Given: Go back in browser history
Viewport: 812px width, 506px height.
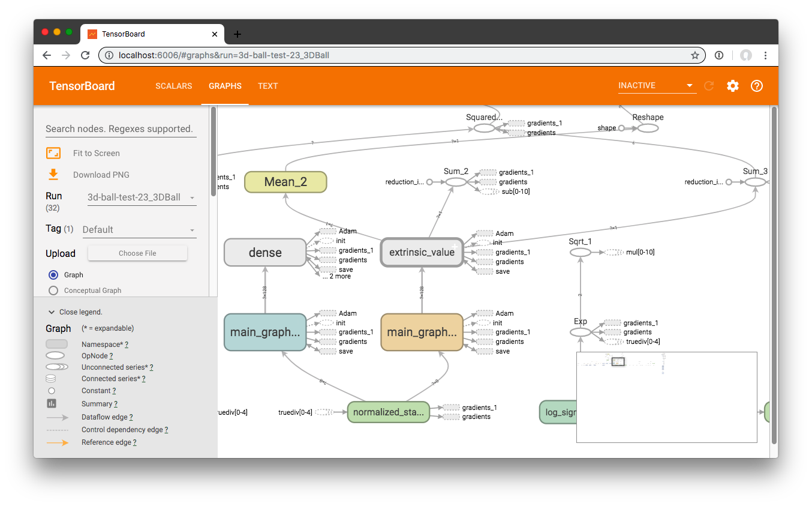Looking at the screenshot, I should coord(47,55).
